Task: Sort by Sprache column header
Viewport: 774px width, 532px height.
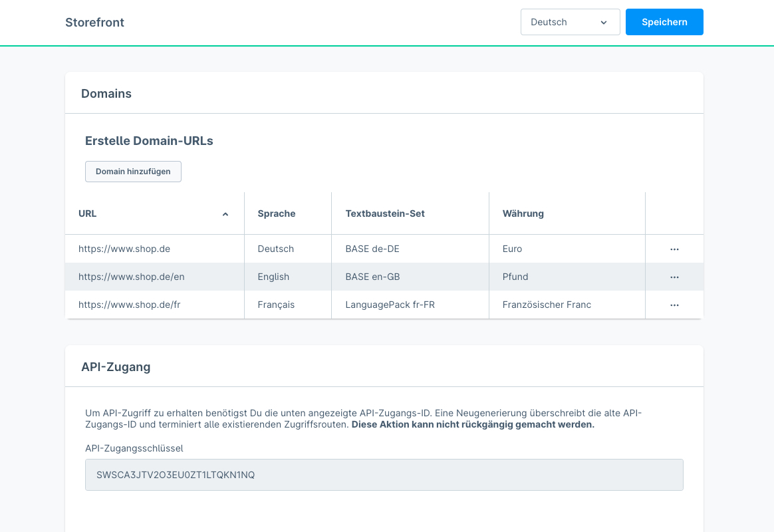Action: pyautogui.click(x=277, y=213)
